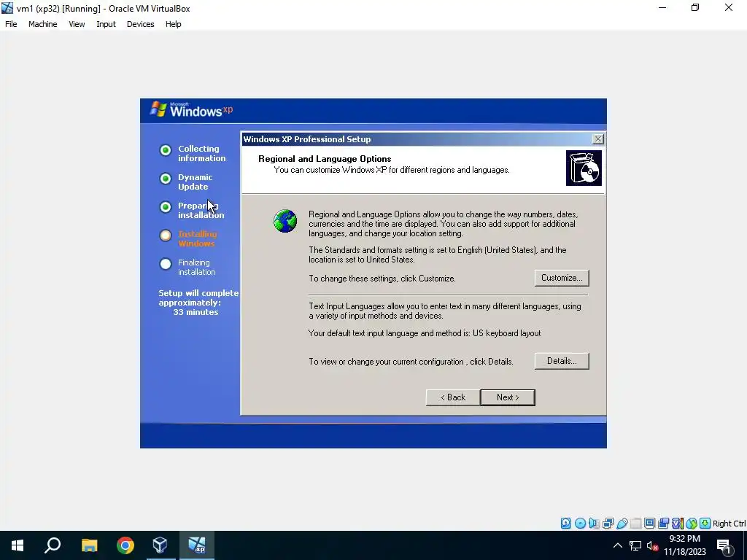Select the xp VM taskbar icon
The width and height of the screenshot is (747, 560).
[x=197, y=545]
